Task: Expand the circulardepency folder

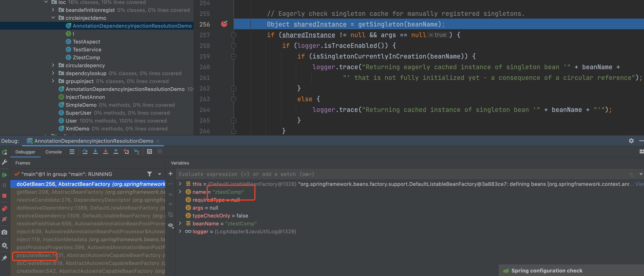Action: [53, 65]
